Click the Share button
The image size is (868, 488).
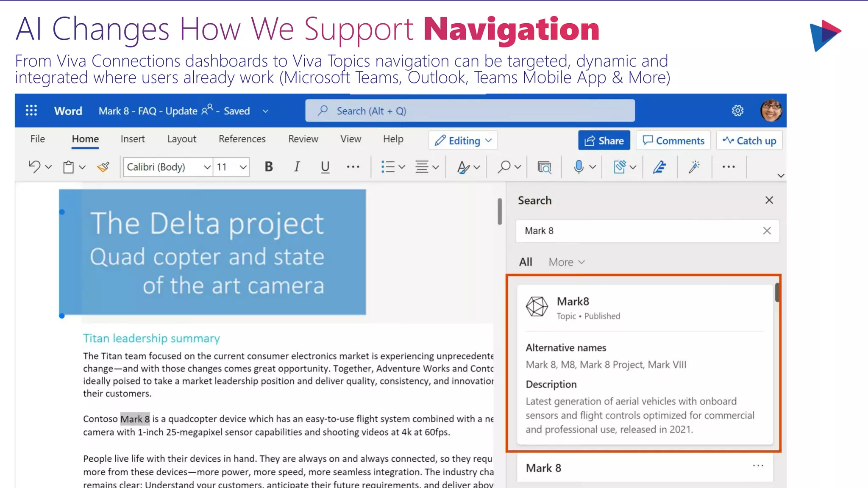click(x=604, y=141)
